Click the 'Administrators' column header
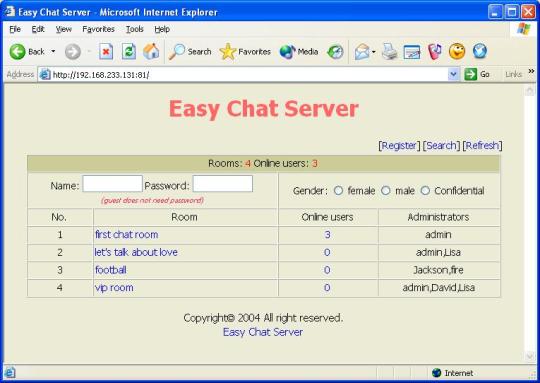540x383 pixels. click(438, 217)
